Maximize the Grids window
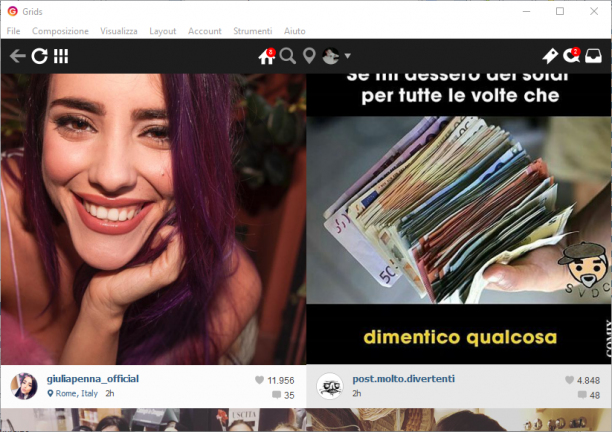The height and width of the screenshot is (432, 612). (x=560, y=11)
